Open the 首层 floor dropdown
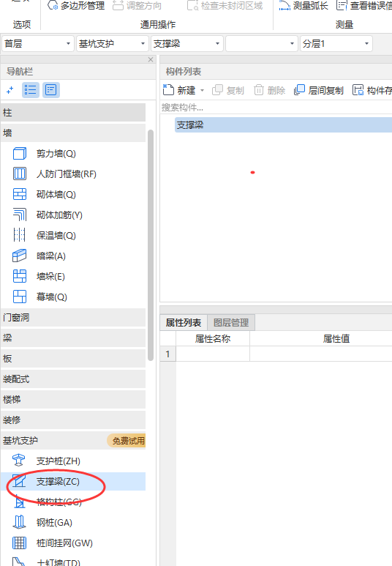This screenshot has width=392, height=566. click(x=38, y=44)
